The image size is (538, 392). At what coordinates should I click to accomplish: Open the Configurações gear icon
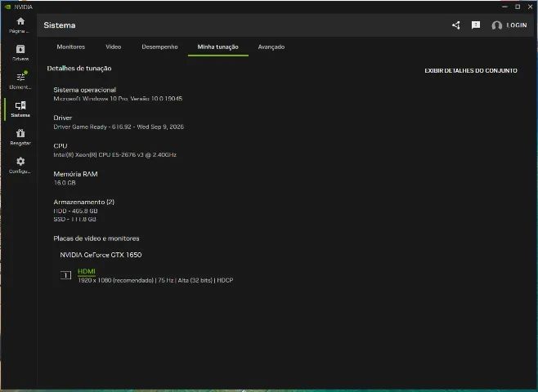20,162
